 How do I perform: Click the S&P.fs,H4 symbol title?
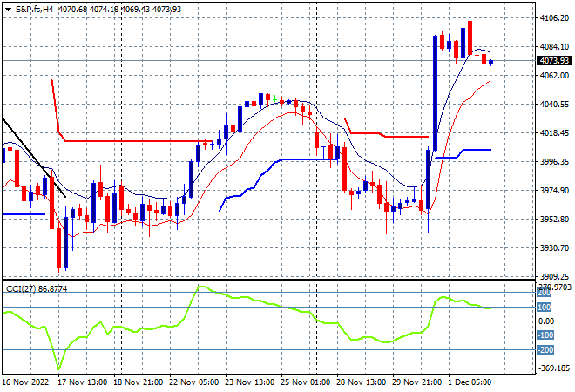[x=35, y=10]
